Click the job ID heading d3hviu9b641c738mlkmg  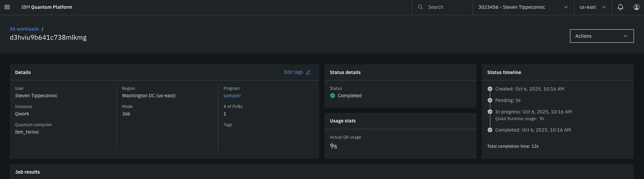point(48,37)
